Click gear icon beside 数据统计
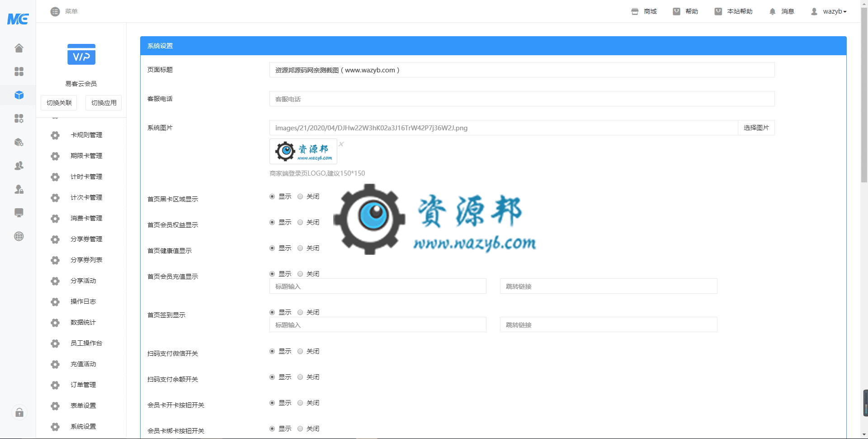The height and width of the screenshot is (439, 868). [x=55, y=322]
